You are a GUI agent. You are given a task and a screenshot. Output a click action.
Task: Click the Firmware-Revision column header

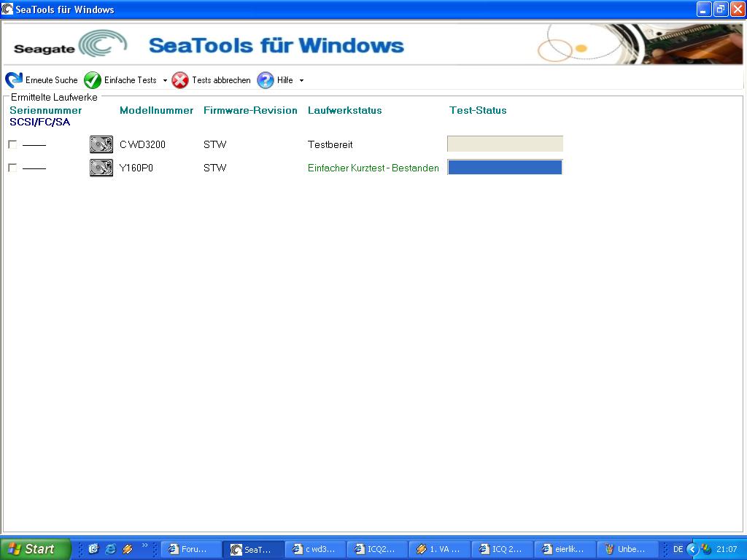coord(250,111)
